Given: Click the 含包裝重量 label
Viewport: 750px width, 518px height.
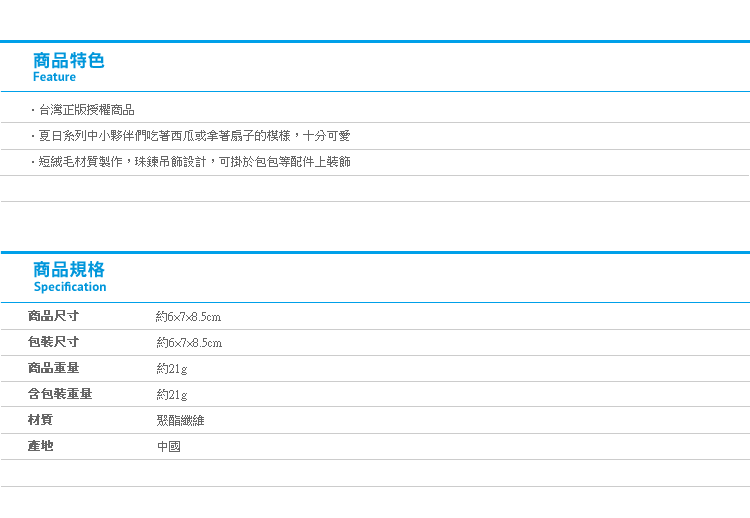Looking at the screenshot, I should click(60, 394).
